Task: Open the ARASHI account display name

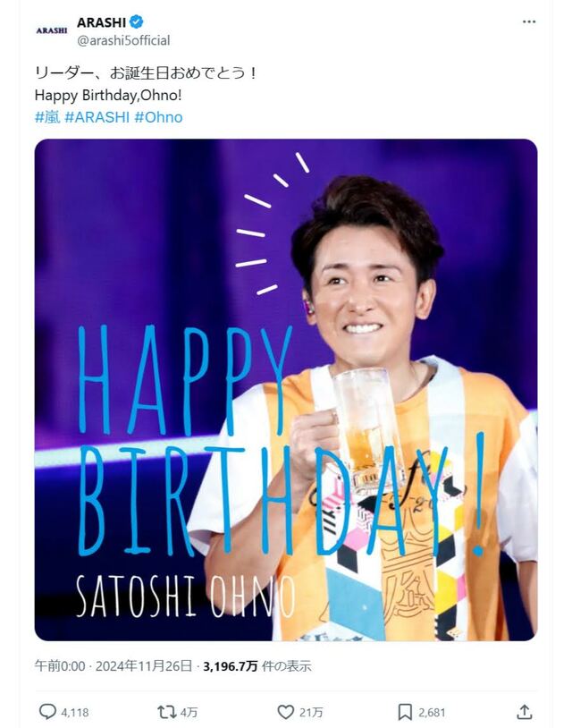Action: [101, 21]
